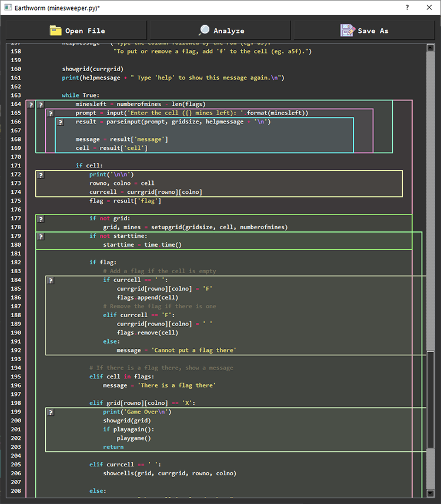This screenshot has width=441, height=504.
Task: Open the question mark hint on line 165
Action: (x=51, y=113)
